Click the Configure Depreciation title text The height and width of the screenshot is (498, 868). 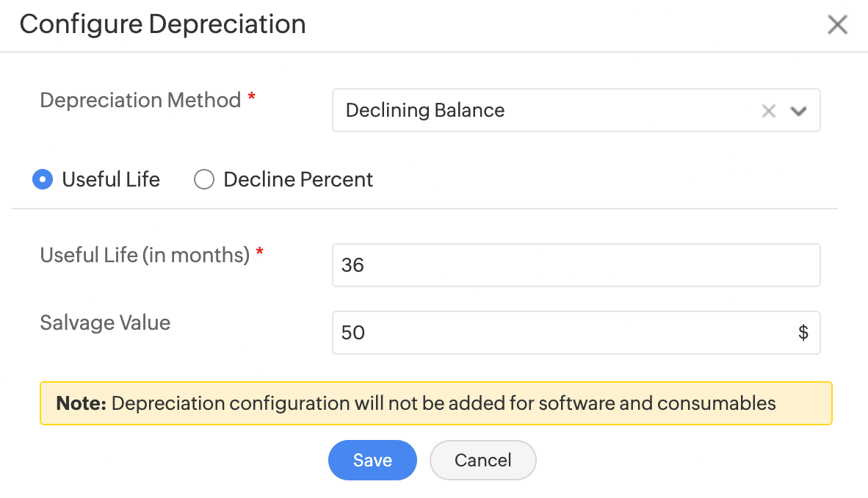[x=162, y=24]
